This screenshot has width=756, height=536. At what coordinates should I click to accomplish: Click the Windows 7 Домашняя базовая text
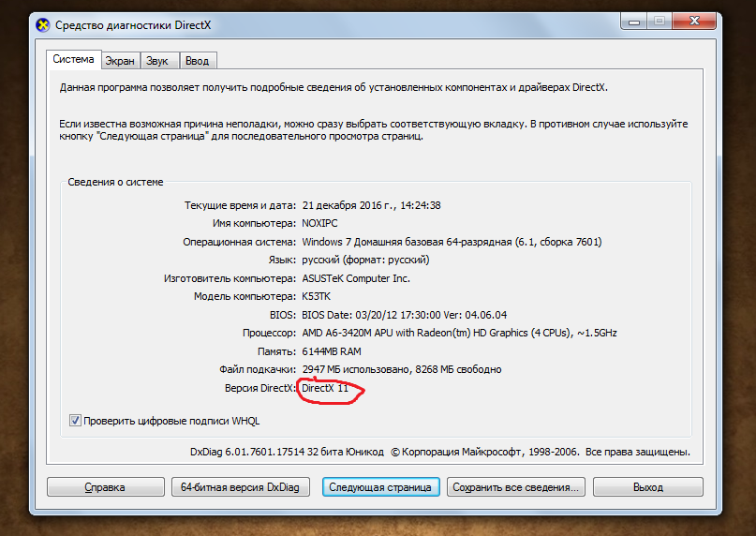(374, 242)
